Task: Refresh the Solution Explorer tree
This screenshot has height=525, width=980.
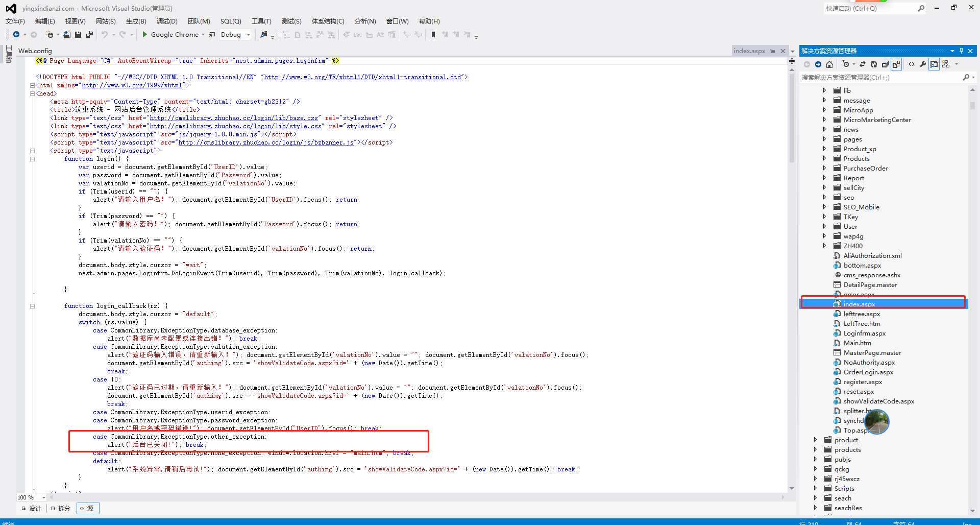Action: [x=874, y=64]
